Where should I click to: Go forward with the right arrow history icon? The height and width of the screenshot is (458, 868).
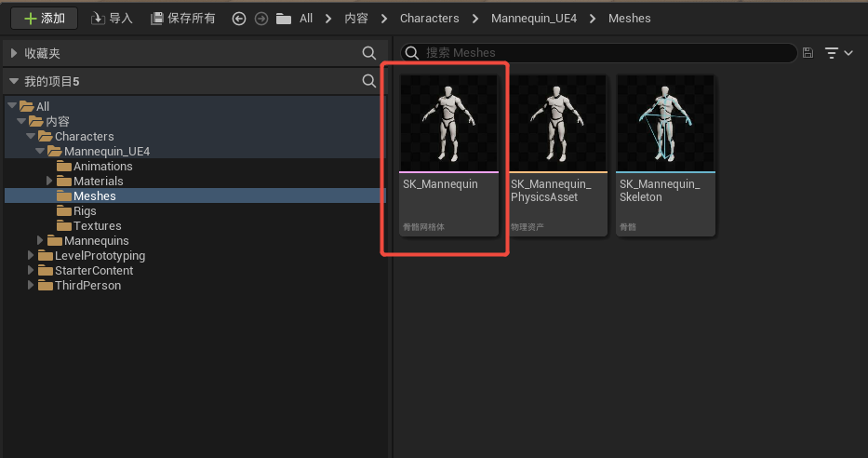point(261,19)
